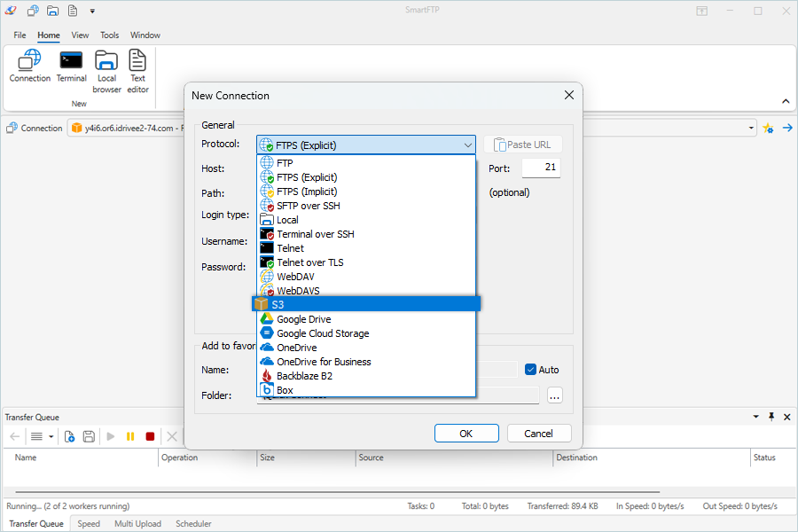Click the blue connect arrow icon
798x532 pixels.
pos(786,128)
